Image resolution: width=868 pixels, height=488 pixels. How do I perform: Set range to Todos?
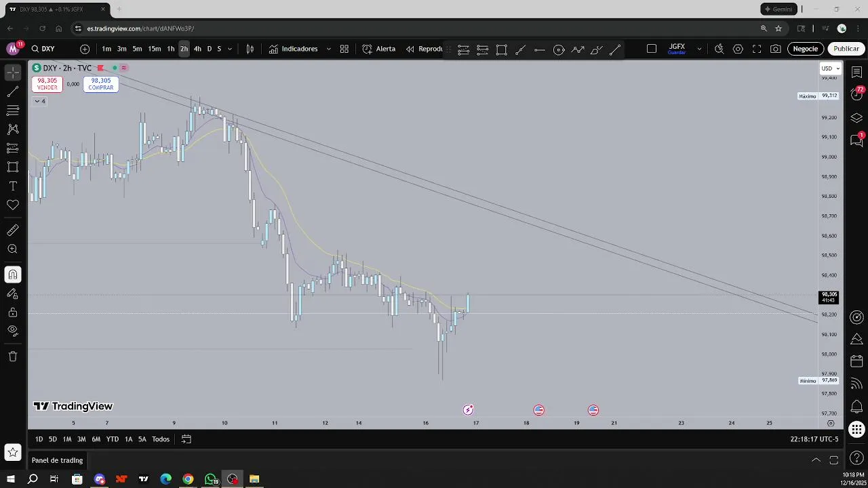161,439
